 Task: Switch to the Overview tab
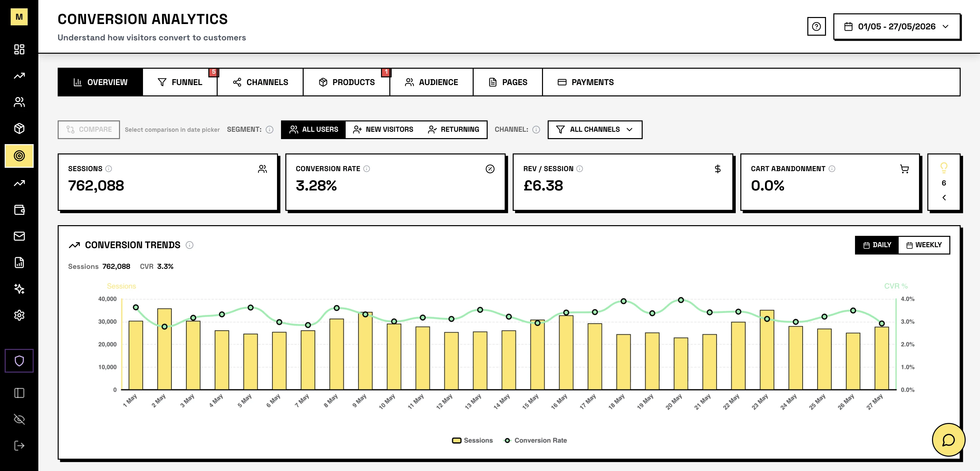pos(100,82)
